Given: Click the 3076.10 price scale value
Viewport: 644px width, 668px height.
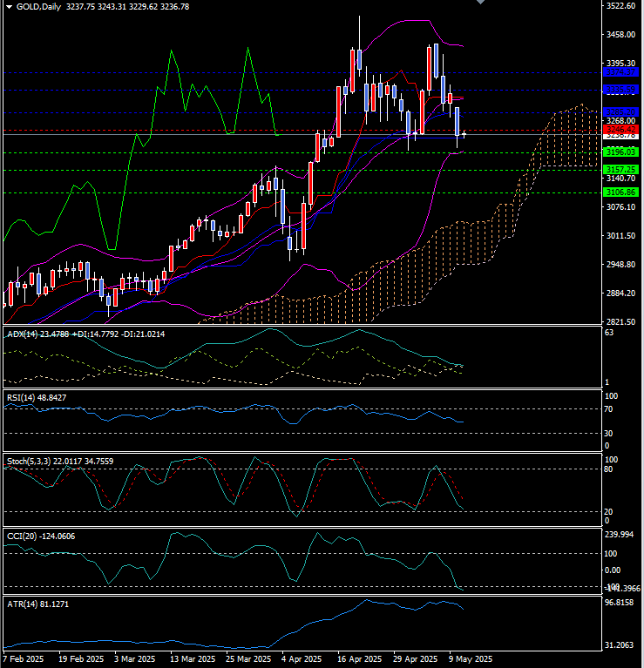Looking at the screenshot, I should coord(620,207).
